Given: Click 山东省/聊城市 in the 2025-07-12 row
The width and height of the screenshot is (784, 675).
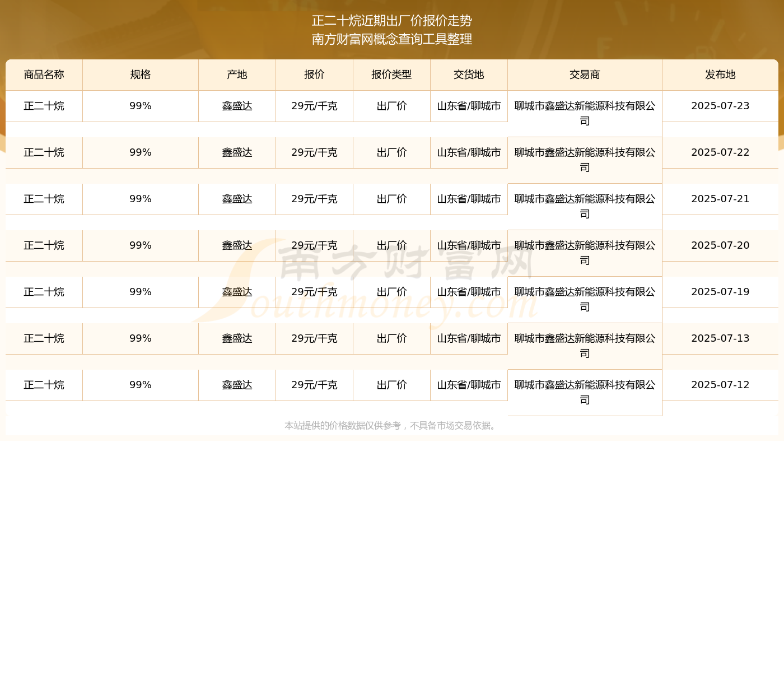Looking at the screenshot, I should (x=469, y=385).
